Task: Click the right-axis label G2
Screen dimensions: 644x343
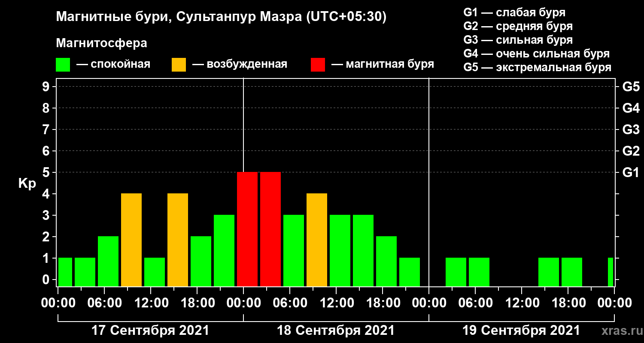Action: click(631, 151)
